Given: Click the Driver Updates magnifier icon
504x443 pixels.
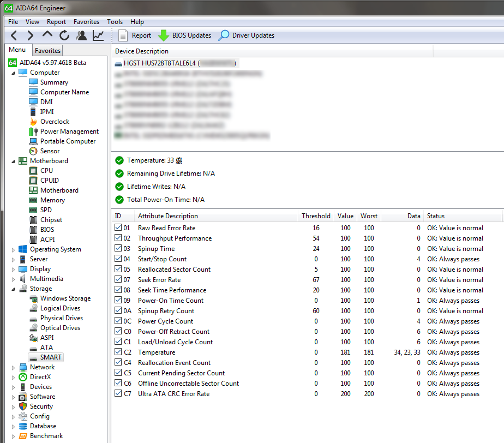Looking at the screenshot, I should tap(224, 35).
